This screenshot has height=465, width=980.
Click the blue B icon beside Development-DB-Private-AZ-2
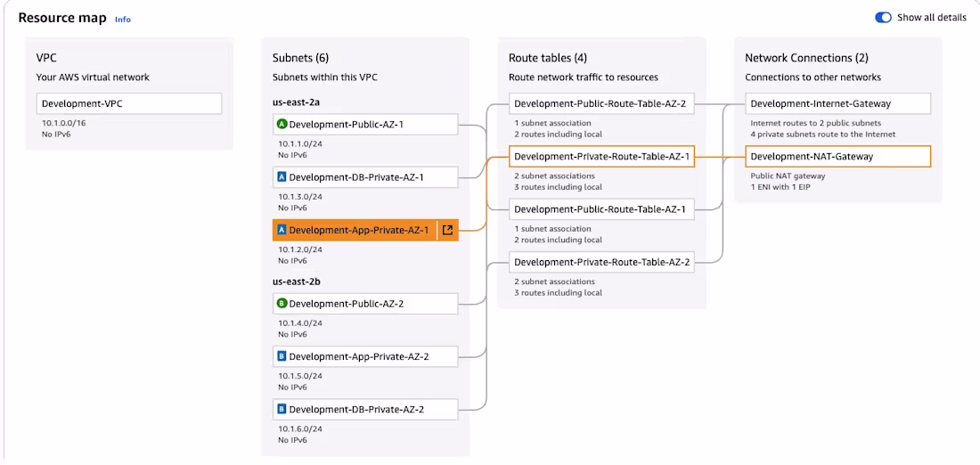(282, 409)
